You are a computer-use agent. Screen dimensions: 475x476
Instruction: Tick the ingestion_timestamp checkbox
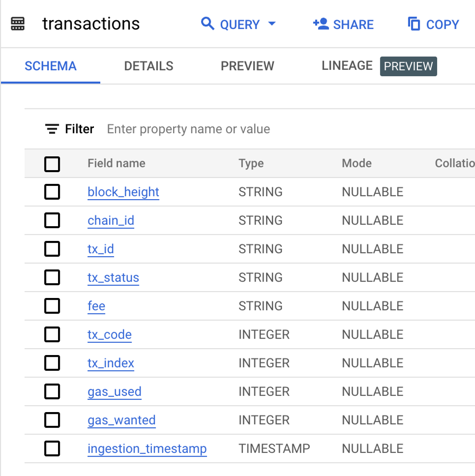pyautogui.click(x=52, y=449)
